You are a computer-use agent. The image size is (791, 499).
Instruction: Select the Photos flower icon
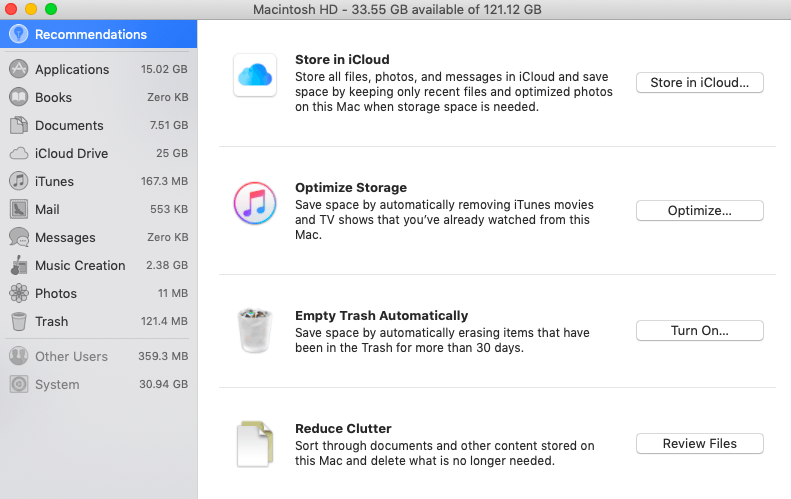tap(19, 293)
